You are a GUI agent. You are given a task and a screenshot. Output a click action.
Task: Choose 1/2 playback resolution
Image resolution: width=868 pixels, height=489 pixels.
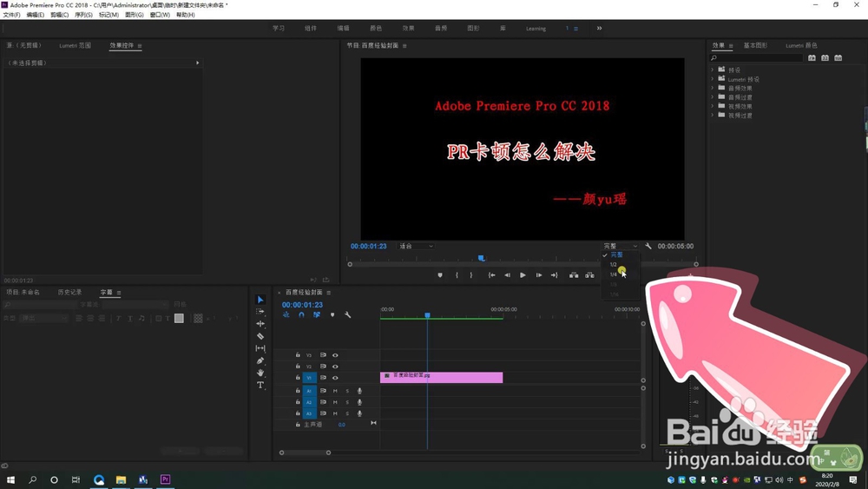click(614, 265)
